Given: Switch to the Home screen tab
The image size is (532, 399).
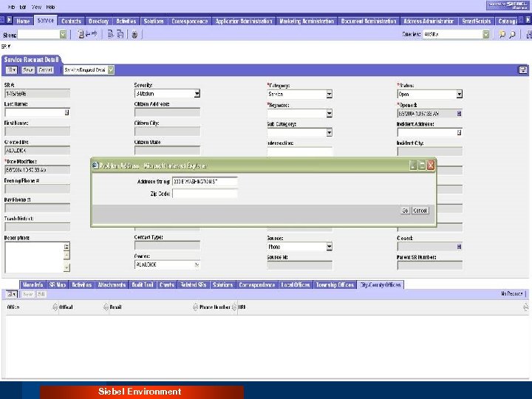Looking at the screenshot, I should click(x=23, y=21).
